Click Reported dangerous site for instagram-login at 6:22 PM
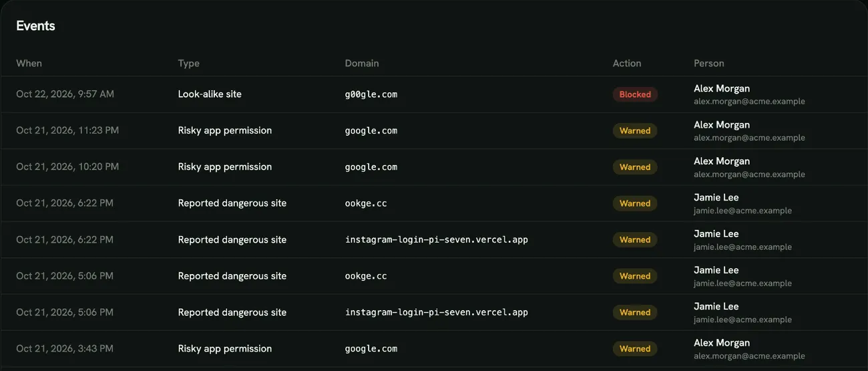Image resolution: width=868 pixels, height=371 pixels. coord(232,239)
